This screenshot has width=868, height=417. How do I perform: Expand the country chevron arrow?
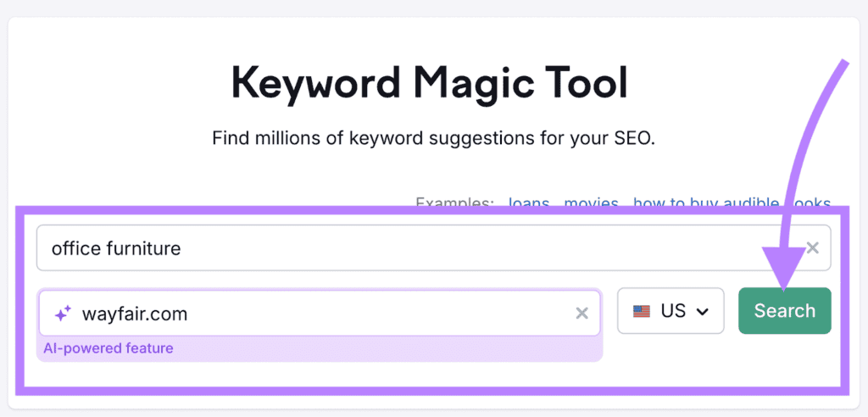[702, 312]
